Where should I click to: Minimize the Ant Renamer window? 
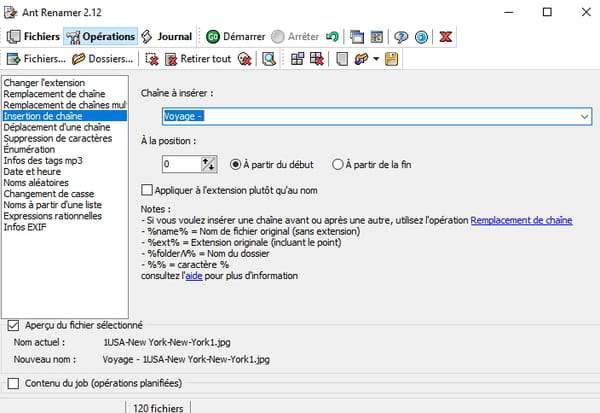coord(509,12)
